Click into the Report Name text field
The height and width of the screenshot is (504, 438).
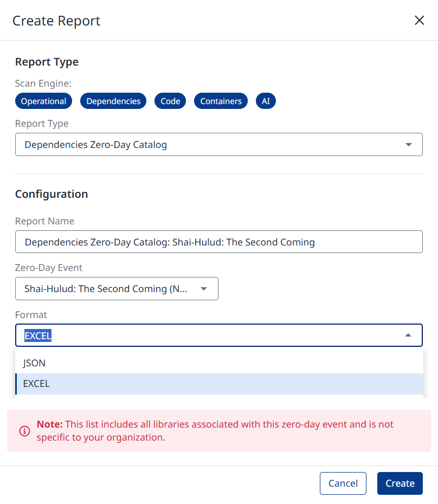[x=218, y=242]
